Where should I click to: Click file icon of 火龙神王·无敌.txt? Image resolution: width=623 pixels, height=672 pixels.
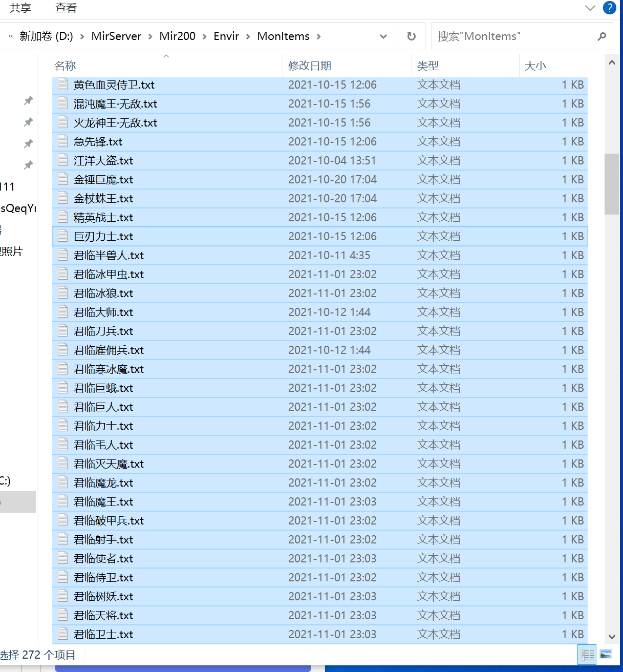pos(62,122)
